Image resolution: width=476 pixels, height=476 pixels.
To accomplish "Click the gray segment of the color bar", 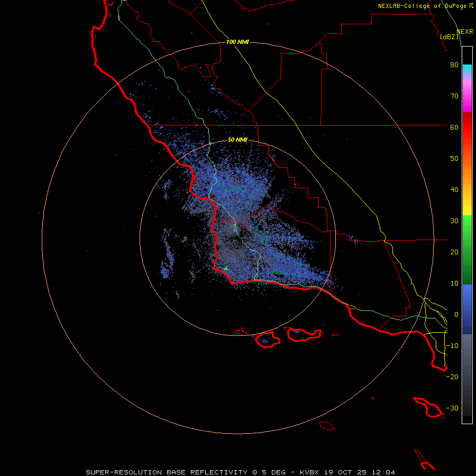I will pos(467,375).
